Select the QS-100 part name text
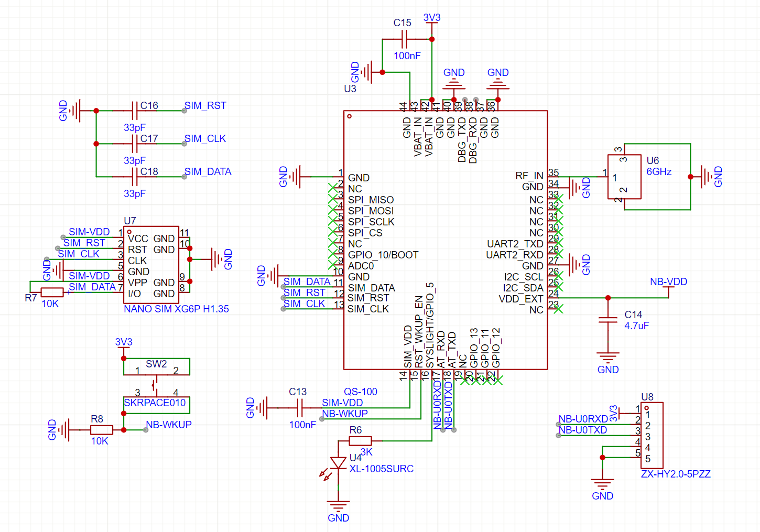This screenshot has height=532, width=760. (x=361, y=392)
